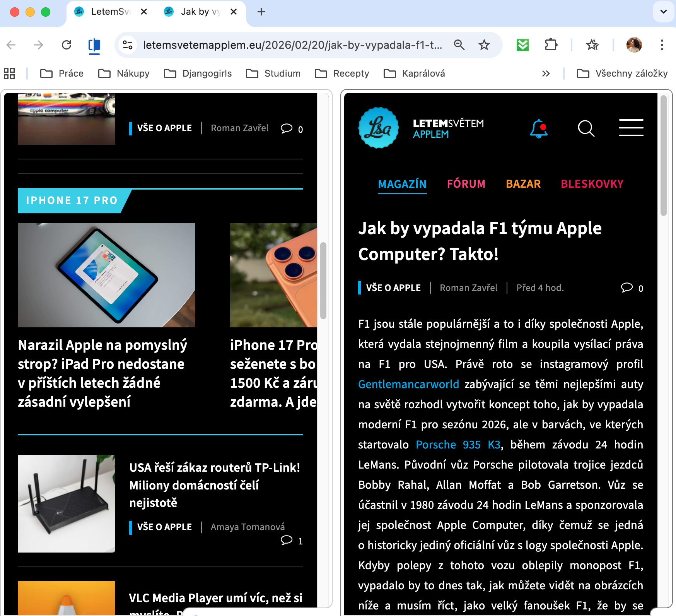
Task: Open the website search magnifier
Action: coord(586,128)
